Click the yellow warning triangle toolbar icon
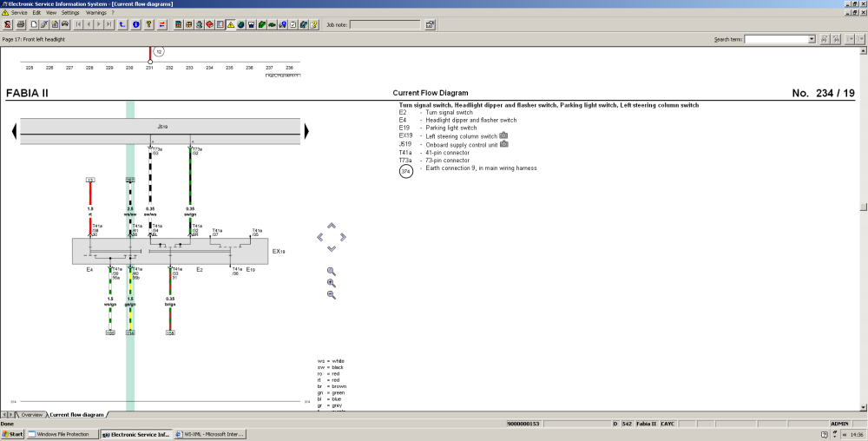The image size is (868, 441). tap(231, 24)
